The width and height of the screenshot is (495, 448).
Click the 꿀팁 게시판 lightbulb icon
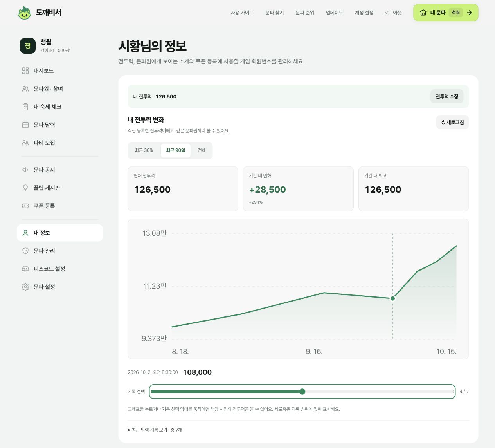[25, 188]
